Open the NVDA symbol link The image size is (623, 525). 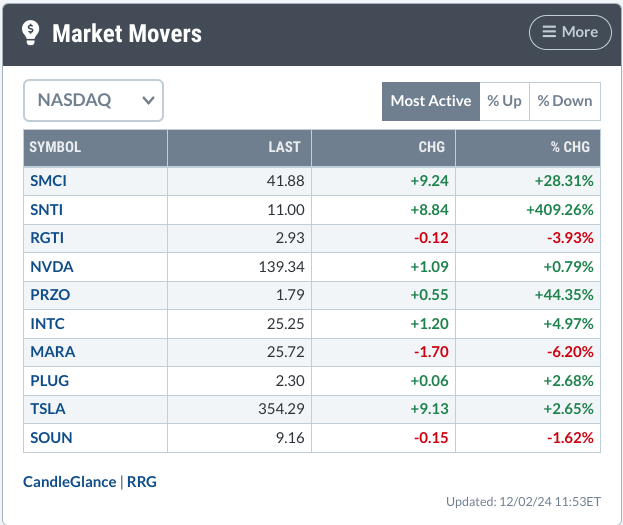pyautogui.click(x=52, y=266)
